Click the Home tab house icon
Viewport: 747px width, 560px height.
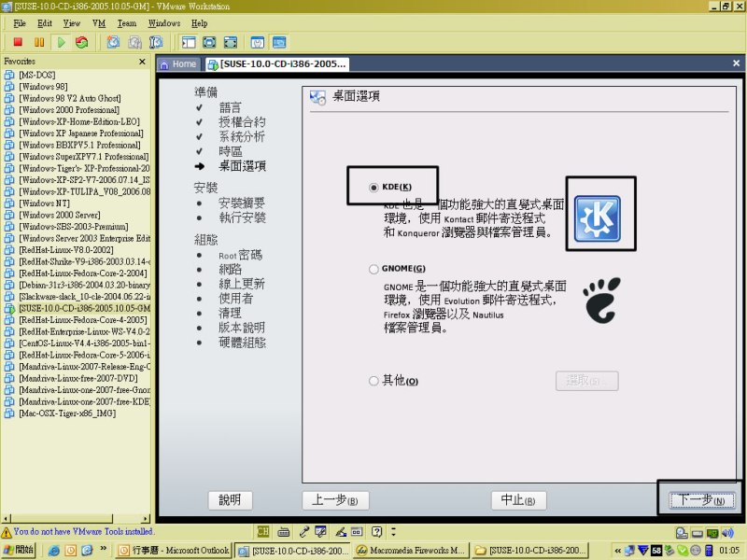click(164, 64)
